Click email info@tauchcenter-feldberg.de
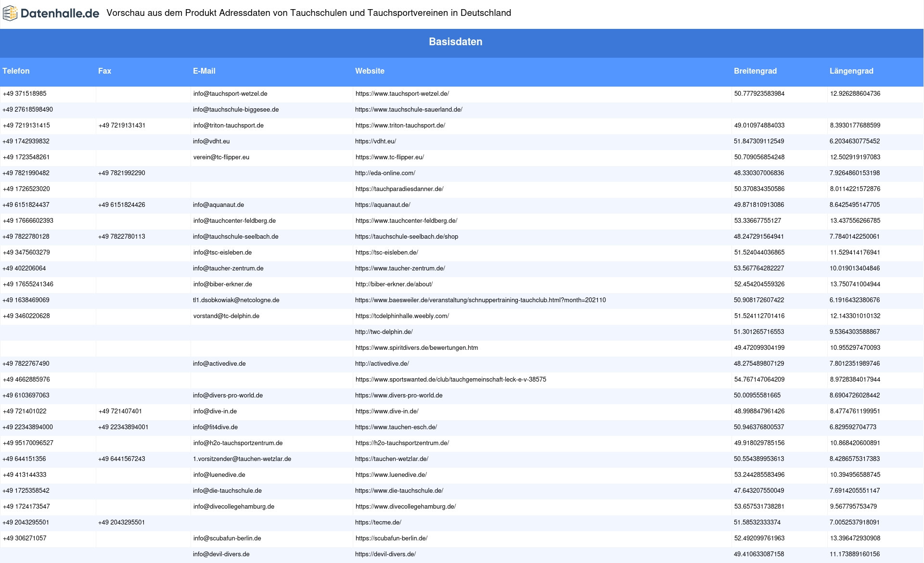 pos(234,221)
